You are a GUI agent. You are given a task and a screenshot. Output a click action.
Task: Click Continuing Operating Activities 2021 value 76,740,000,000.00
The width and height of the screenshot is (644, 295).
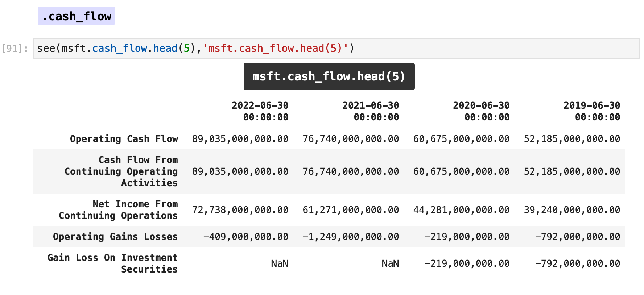tap(351, 171)
